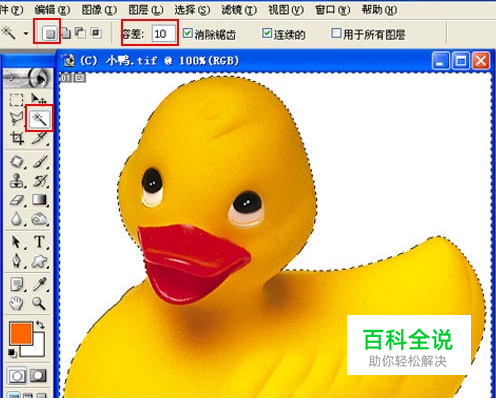Screen dimensions: 496x400
Task: Click the Adobe Online eye graphic atop toolbox
Action: [28, 78]
